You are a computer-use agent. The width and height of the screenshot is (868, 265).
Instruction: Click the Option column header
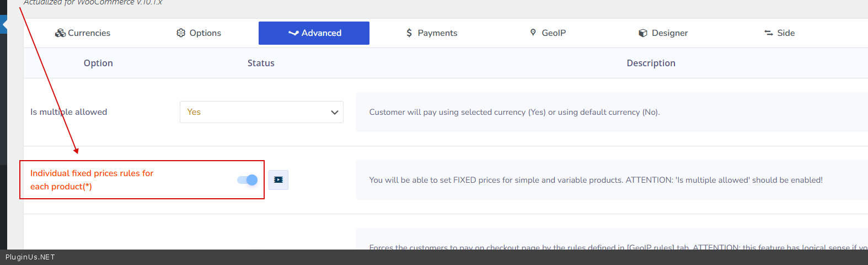(x=98, y=63)
